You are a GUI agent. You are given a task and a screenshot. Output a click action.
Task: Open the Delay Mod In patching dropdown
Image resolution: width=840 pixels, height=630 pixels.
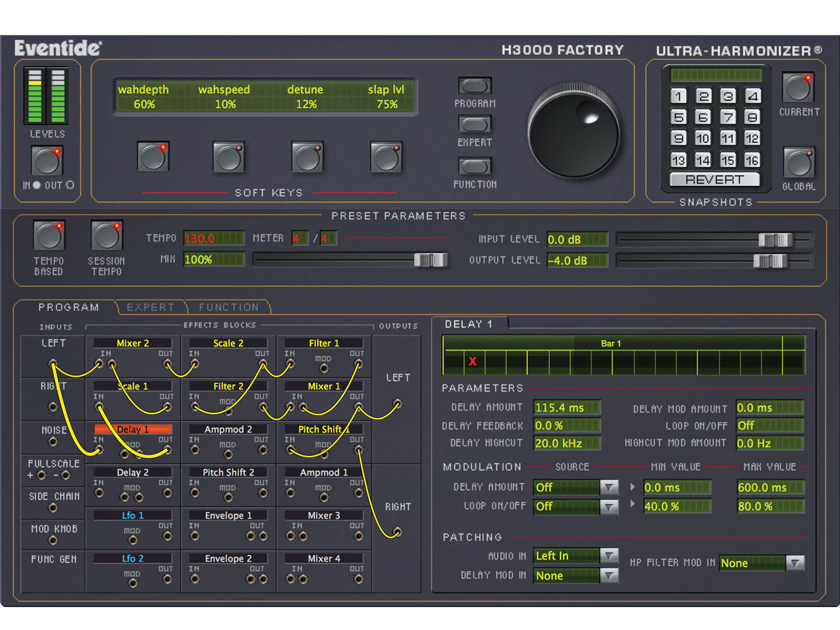point(610,576)
